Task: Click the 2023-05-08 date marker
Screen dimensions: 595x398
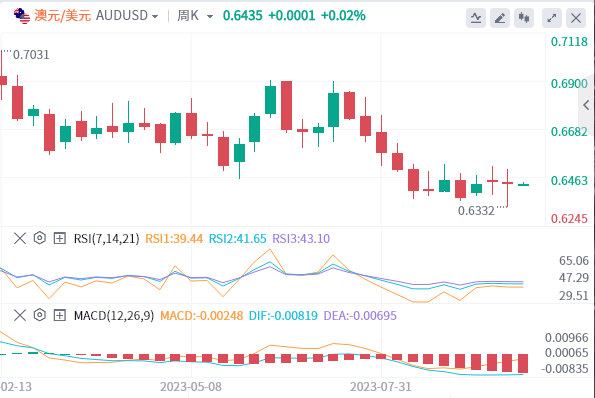Action: 191,387
